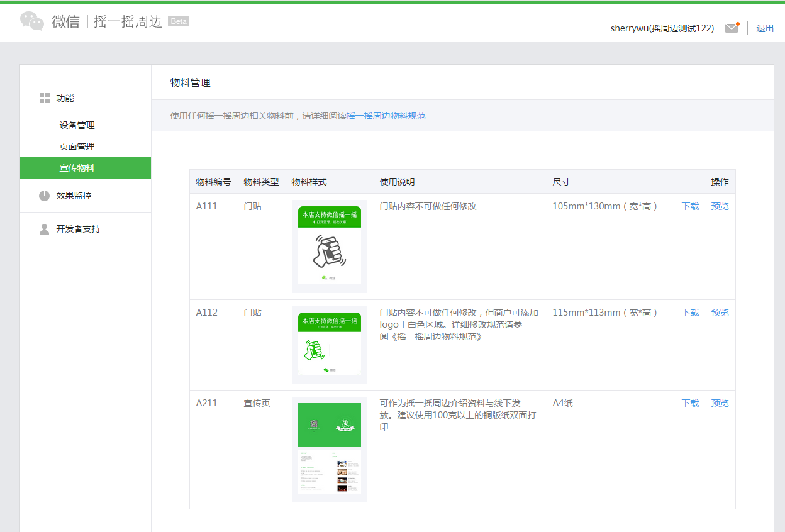Click the 摇一摇周边 header text
The height and width of the screenshot is (532, 785).
point(128,22)
